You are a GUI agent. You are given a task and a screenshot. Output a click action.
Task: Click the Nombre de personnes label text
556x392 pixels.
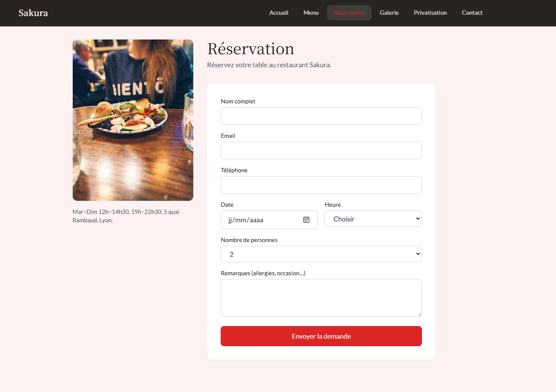249,240
